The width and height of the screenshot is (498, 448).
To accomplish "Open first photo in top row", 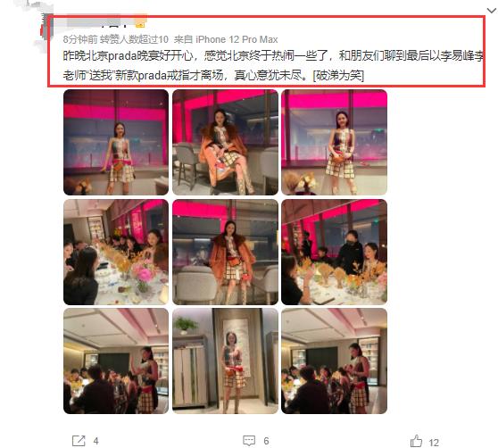I will click(116, 142).
